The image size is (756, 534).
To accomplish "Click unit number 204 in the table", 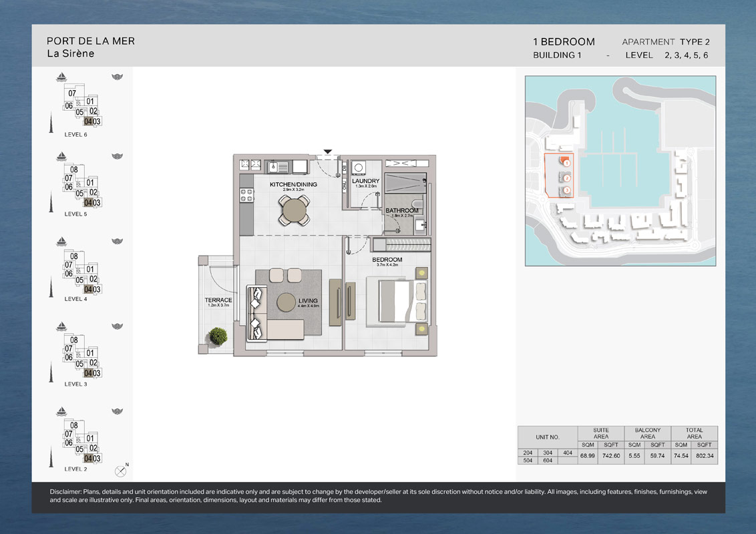I will tap(528, 453).
